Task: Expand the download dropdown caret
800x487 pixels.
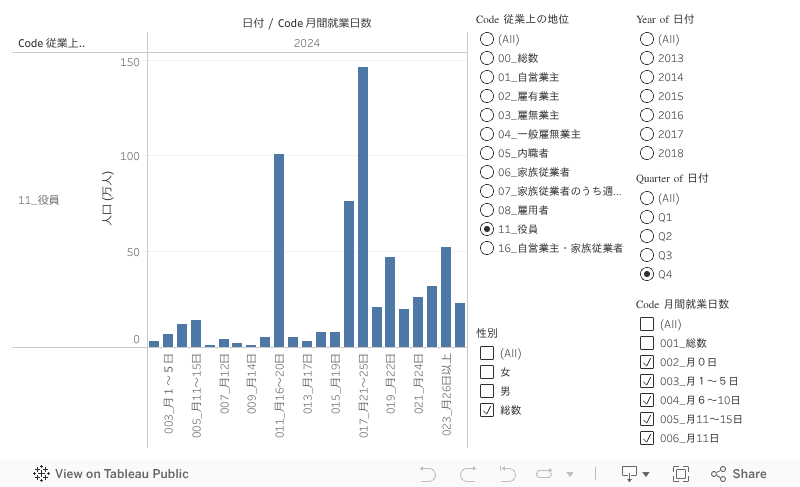Action: [x=646, y=474]
